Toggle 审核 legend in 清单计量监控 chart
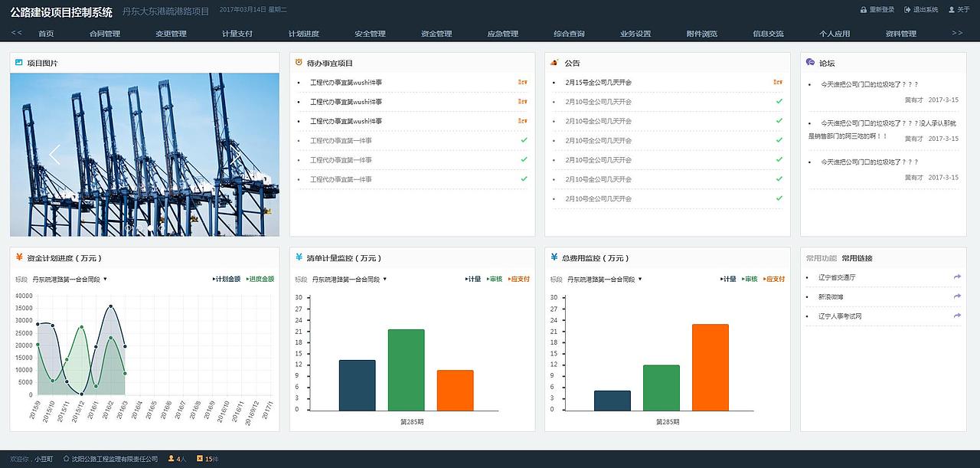The image size is (980, 468). pyautogui.click(x=495, y=280)
